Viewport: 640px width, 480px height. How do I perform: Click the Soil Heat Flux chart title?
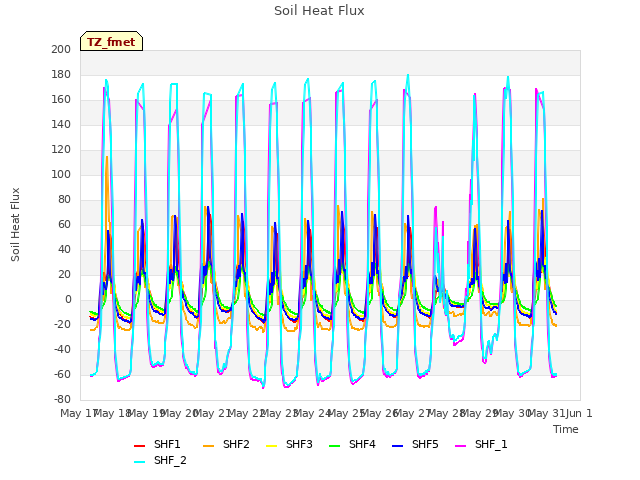point(319,11)
